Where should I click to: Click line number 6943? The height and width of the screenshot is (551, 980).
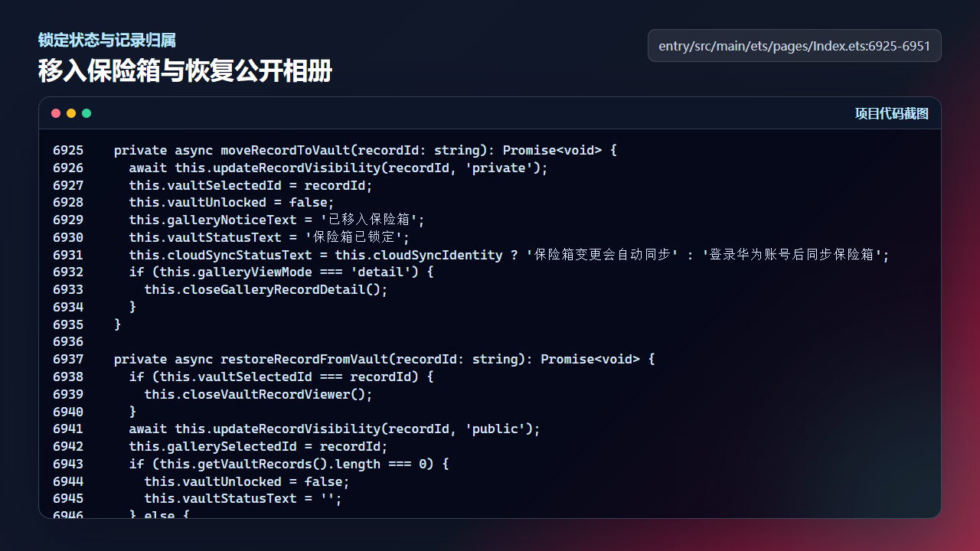click(68, 464)
